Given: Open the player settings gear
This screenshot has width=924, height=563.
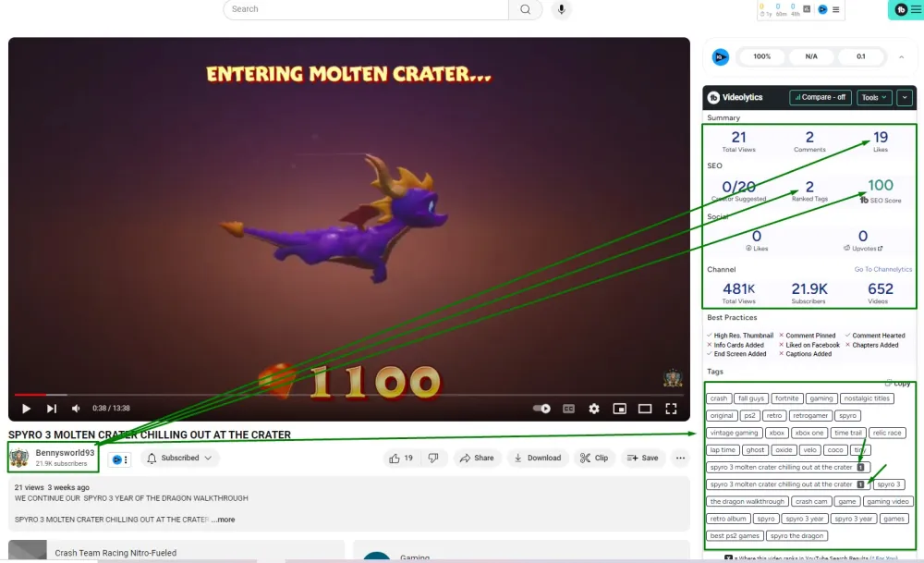Looking at the screenshot, I should tap(594, 409).
